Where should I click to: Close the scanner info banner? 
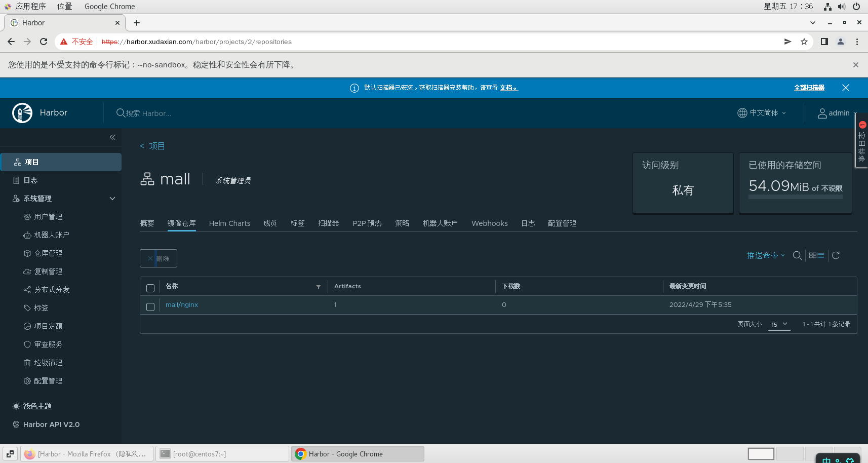click(846, 88)
